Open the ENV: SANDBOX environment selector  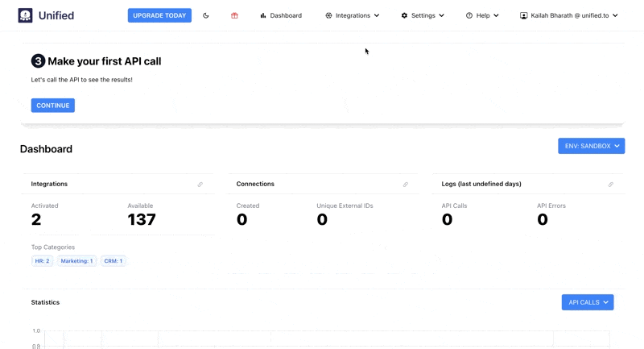point(591,146)
